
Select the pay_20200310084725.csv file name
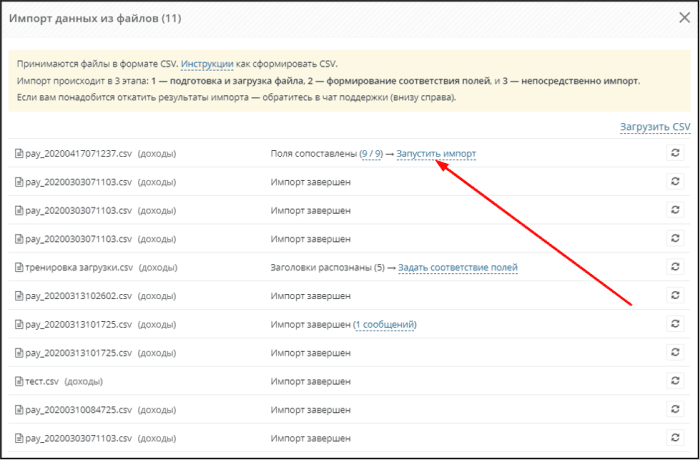79,410
